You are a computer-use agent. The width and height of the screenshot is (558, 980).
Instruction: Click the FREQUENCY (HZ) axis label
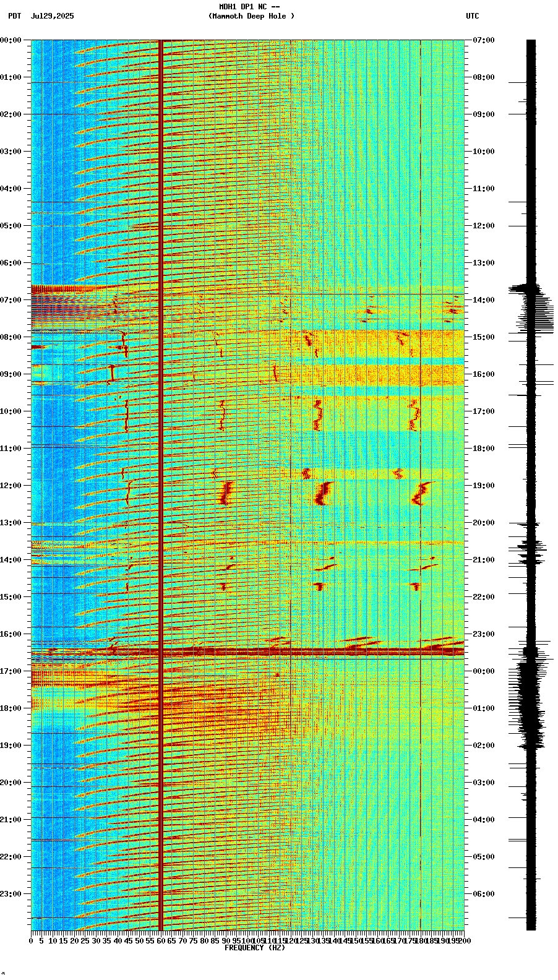254,948
